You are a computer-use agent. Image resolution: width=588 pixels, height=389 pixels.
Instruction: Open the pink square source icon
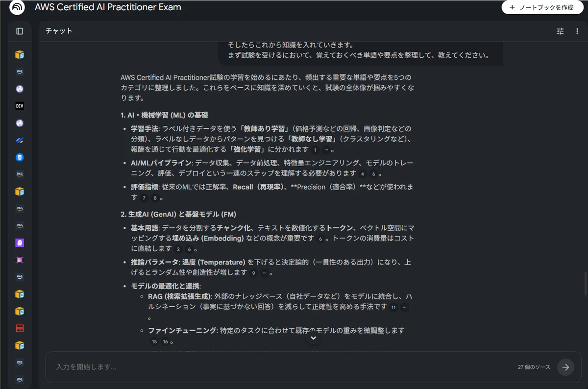click(x=20, y=260)
